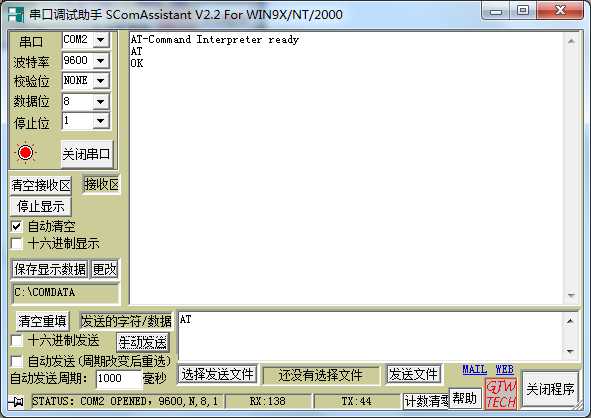Open the stop bits dropdown showing 1
The image size is (591, 418).
[101, 121]
